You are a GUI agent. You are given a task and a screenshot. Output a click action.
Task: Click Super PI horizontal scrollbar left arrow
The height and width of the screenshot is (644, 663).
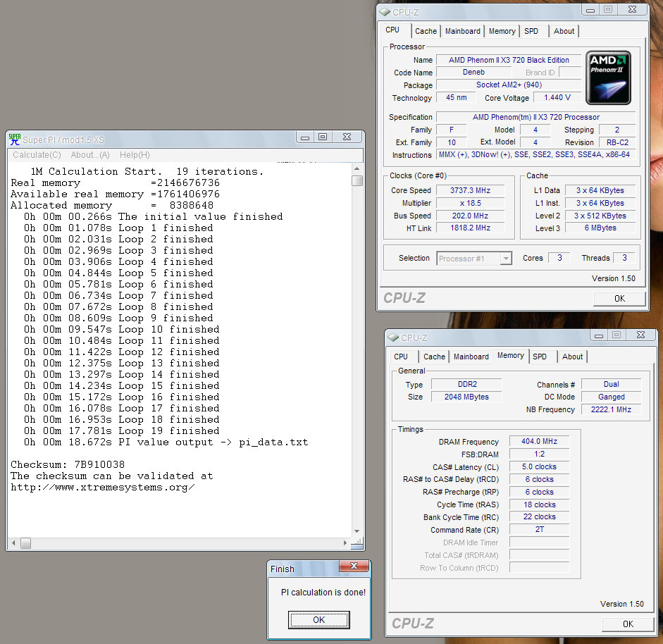pyautogui.click(x=13, y=543)
